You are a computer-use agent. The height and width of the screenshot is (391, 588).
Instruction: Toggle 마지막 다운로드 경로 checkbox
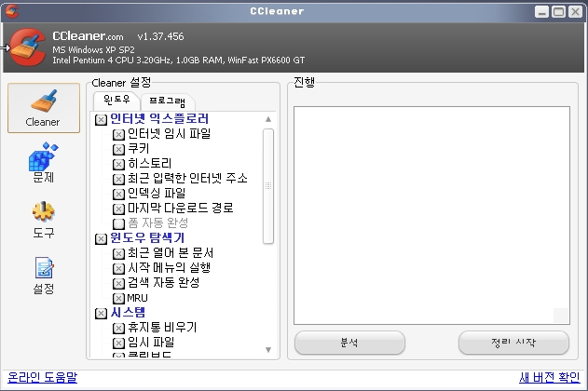pos(118,209)
